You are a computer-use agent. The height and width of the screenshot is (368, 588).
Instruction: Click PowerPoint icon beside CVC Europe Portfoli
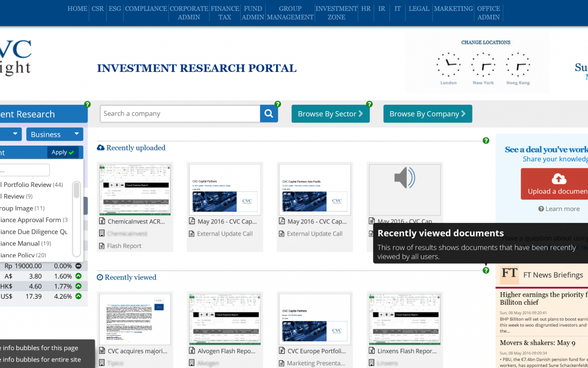click(282, 351)
